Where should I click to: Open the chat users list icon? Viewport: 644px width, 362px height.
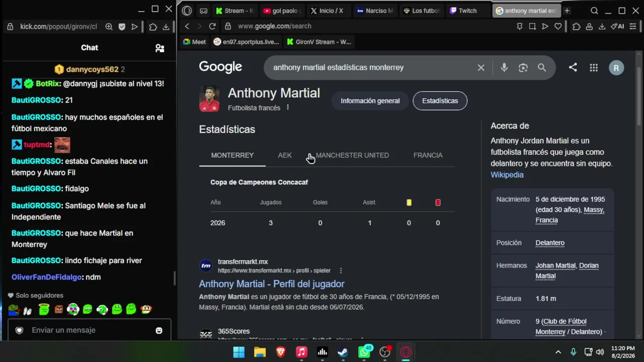pos(159,48)
